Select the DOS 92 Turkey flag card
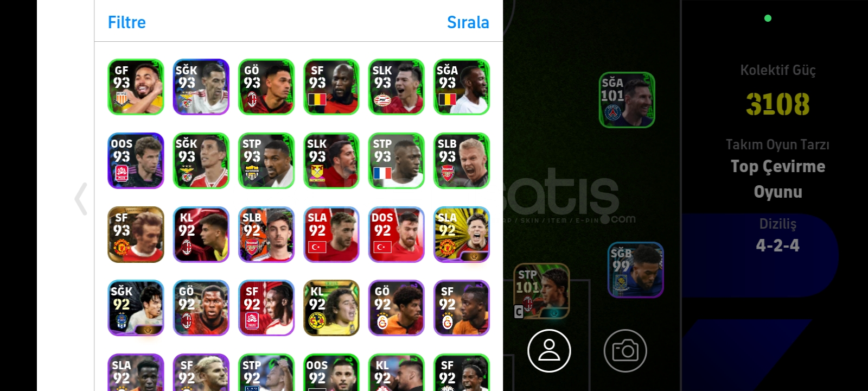Screen dimensions: 868x391 pyautogui.click(x=396, y=235)
